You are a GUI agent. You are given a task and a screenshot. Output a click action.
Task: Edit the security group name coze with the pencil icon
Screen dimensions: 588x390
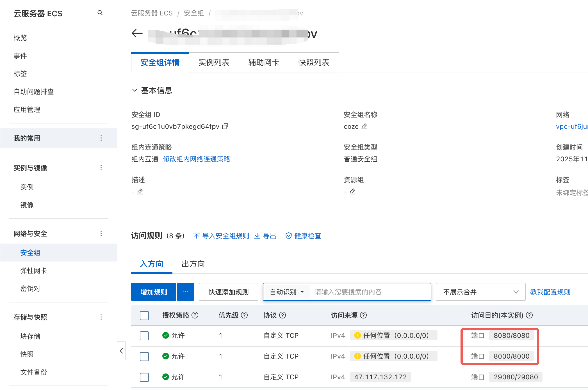pos(364,127)
